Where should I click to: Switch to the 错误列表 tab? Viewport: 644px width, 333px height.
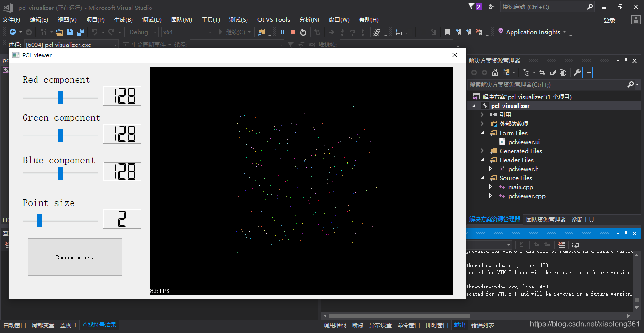pos(483,325)
